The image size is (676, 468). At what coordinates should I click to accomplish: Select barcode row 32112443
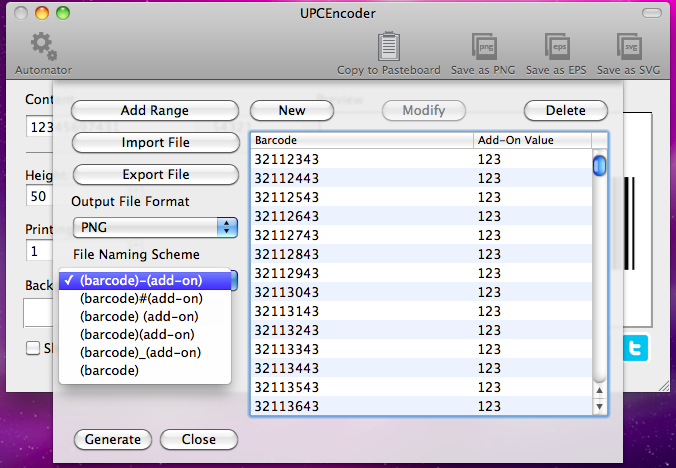pos(421,178)
